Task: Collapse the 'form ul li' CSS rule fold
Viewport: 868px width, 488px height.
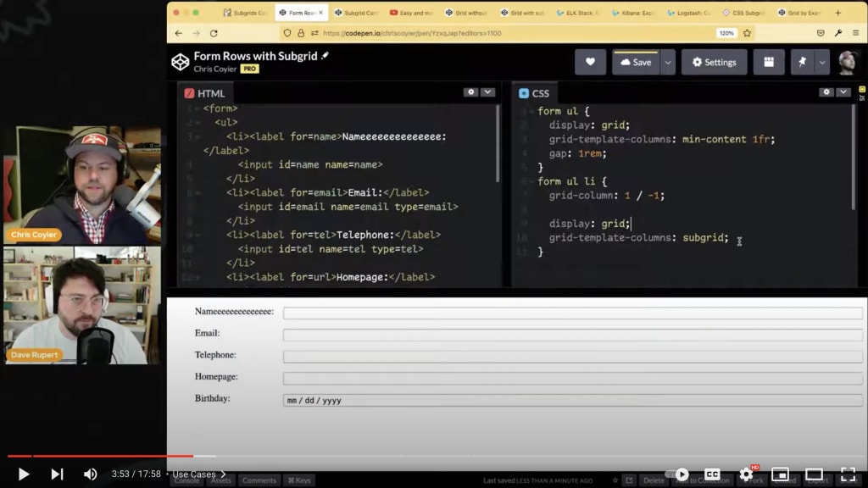Action: click(x=531, y=181)
